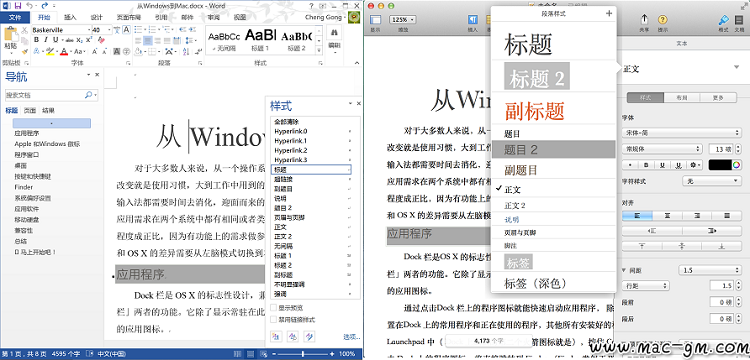Apply Underline in Word ribbon
750x360 pixels.
tap(55, 40)
